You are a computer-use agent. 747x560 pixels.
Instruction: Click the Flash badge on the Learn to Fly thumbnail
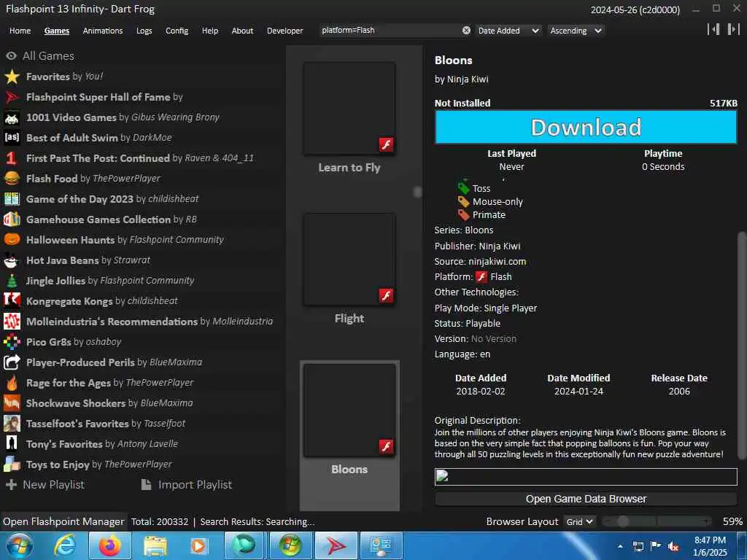387,145
